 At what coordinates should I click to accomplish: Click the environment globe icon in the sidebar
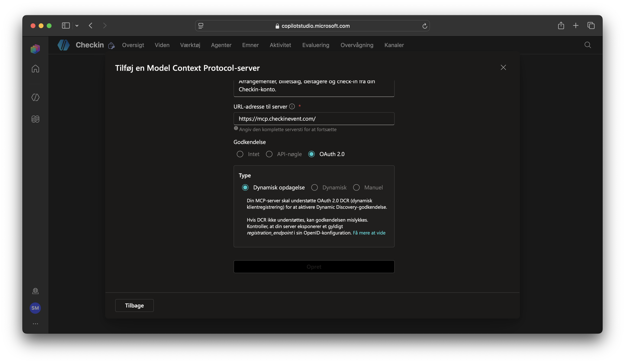point(35,291)
